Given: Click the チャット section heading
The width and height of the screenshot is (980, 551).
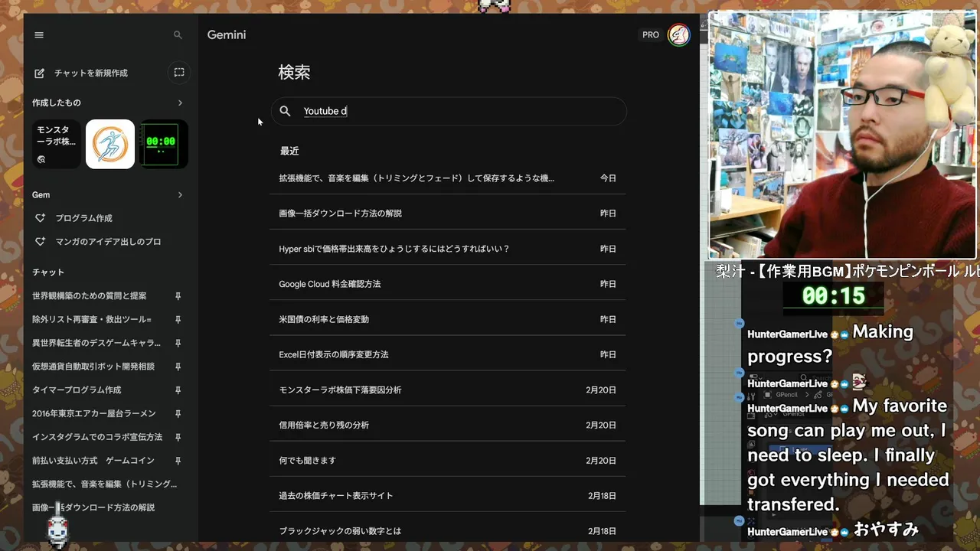Looking at the screenshot, I should point(48,272).
